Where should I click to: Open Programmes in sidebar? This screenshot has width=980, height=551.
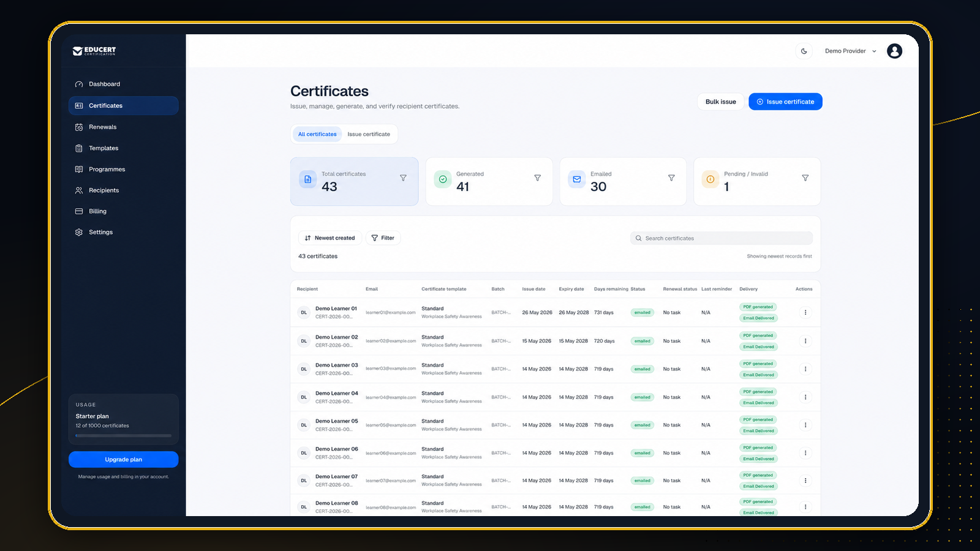pos(123,169)
